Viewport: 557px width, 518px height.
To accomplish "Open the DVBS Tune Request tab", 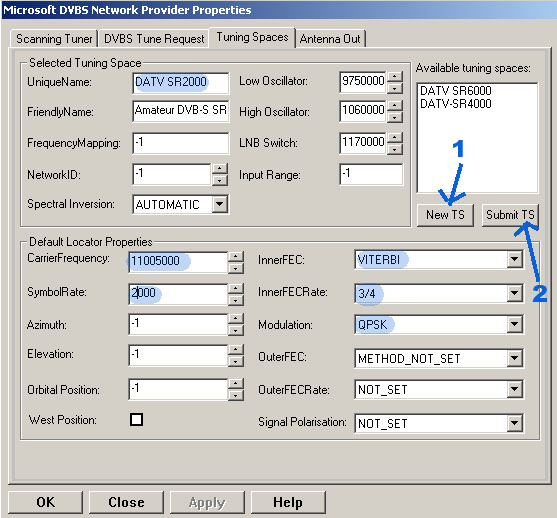I will [x=154, y=38].
